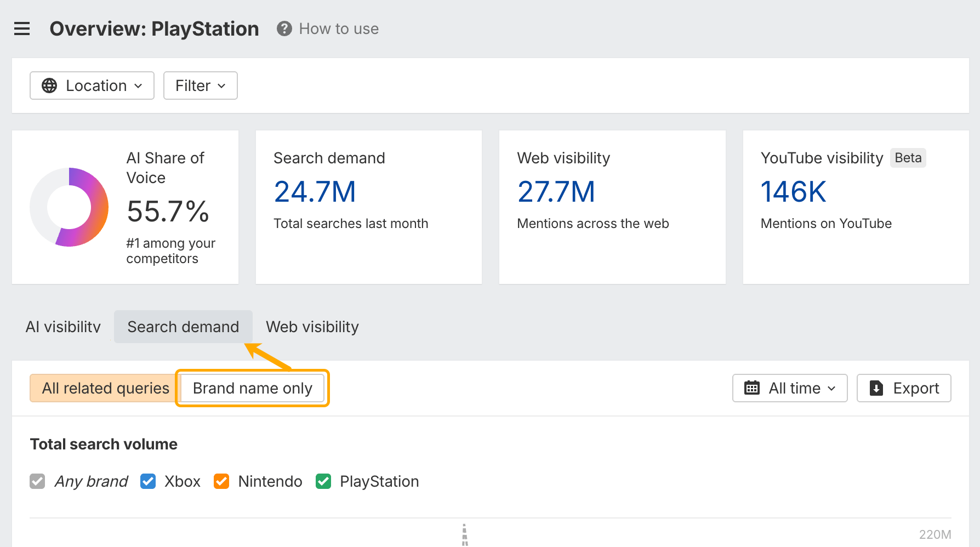This screenshot has height=547, width=980.
Task: Open the Filter dropdown
Action: [200, 86]
